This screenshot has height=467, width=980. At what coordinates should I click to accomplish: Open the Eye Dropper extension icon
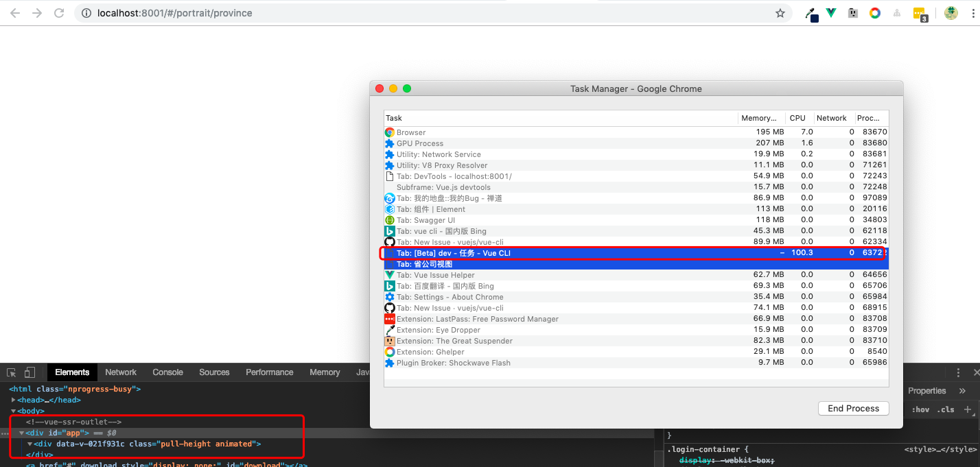[812, 14]
